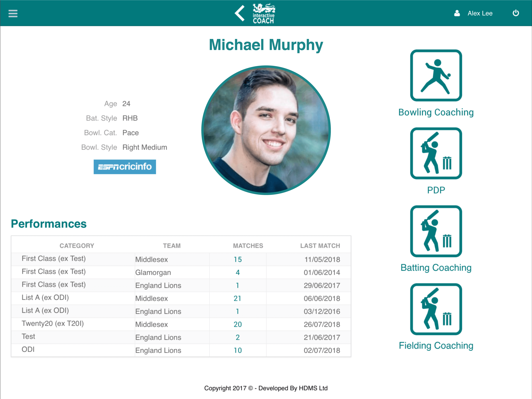Open Batting Coaching icon tile

pyautogui.click(x=436, y=231)
